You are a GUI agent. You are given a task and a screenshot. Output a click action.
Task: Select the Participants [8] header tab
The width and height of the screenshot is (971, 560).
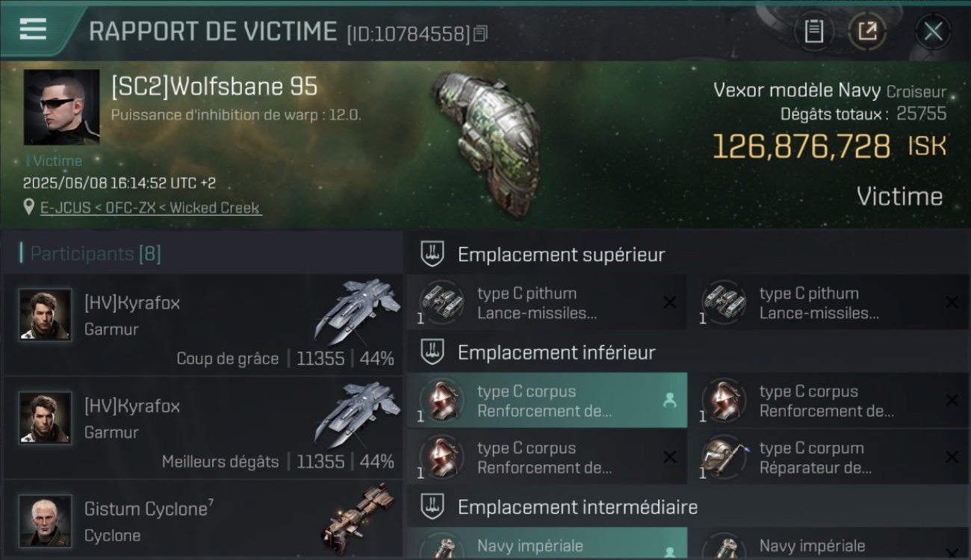click(91, 253)
